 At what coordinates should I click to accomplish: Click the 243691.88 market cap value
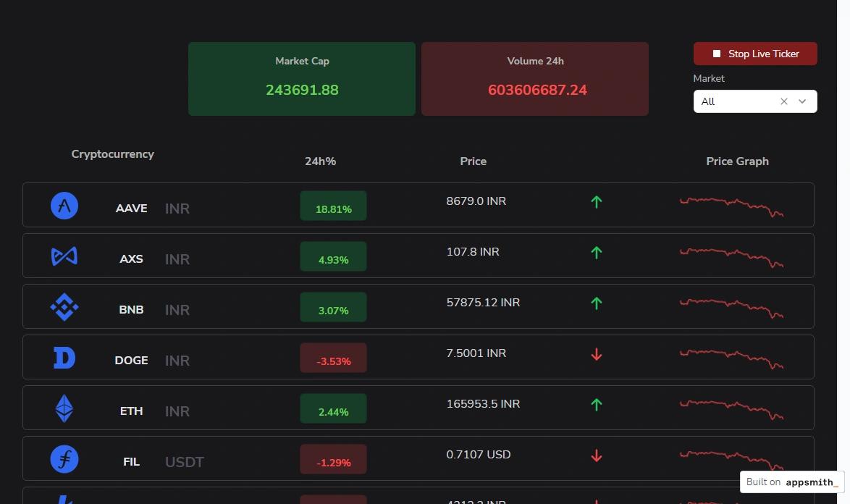click(302, 90)
